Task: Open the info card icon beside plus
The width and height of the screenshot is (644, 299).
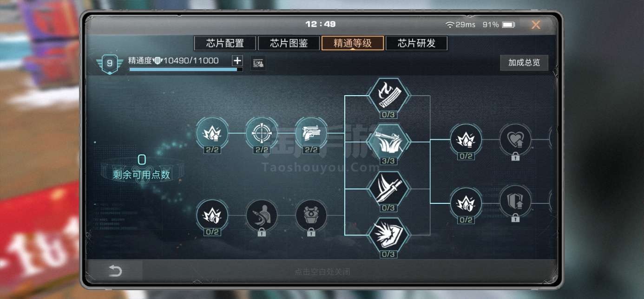Action: point(258,64)
